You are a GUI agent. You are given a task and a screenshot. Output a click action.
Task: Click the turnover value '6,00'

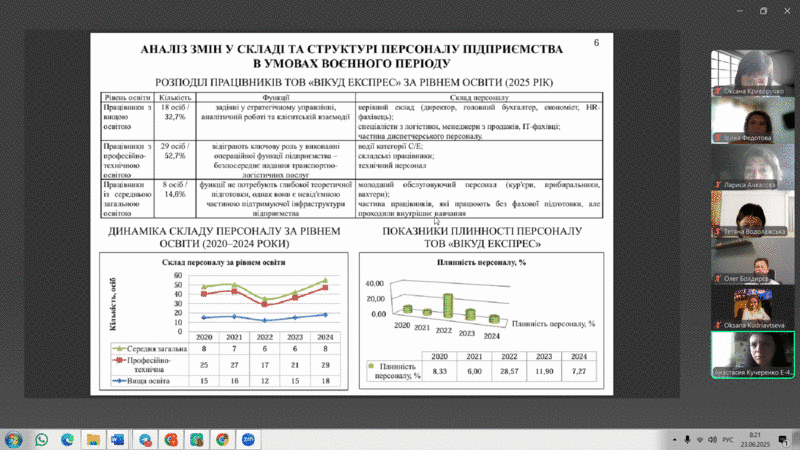pyautogui.click(x=474, y=371)
